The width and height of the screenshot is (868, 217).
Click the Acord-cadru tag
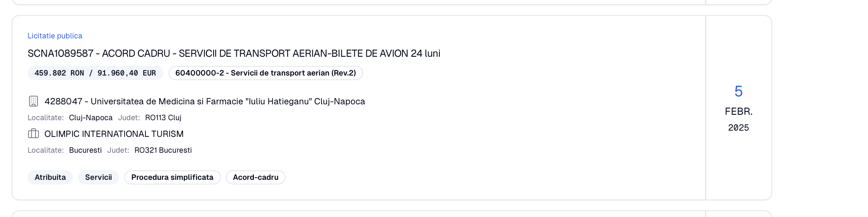[256, 177]
